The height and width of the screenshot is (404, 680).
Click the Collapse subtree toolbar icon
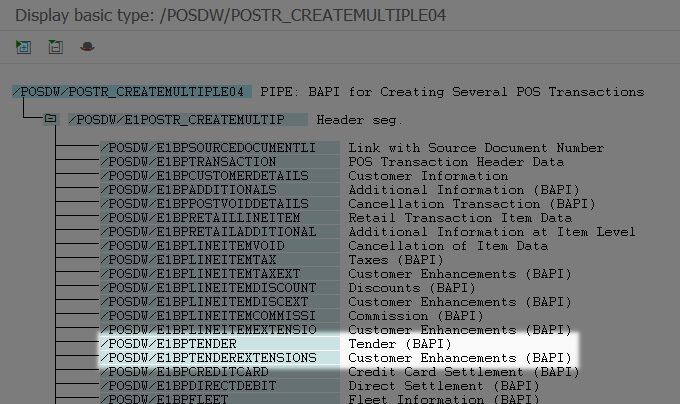[x=55, y=47]
